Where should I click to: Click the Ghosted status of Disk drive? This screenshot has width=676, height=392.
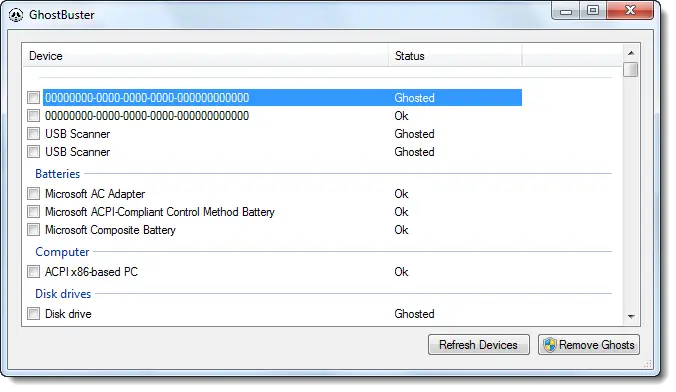click(414, 314)
